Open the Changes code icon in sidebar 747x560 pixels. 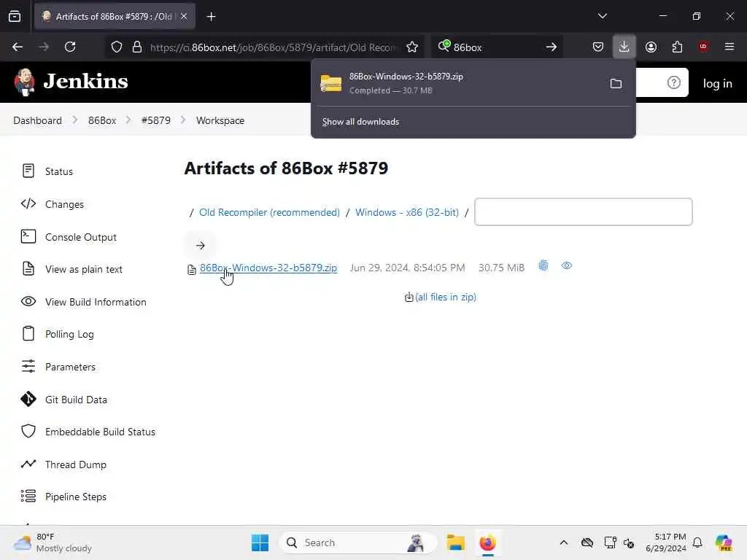[28, 204]
